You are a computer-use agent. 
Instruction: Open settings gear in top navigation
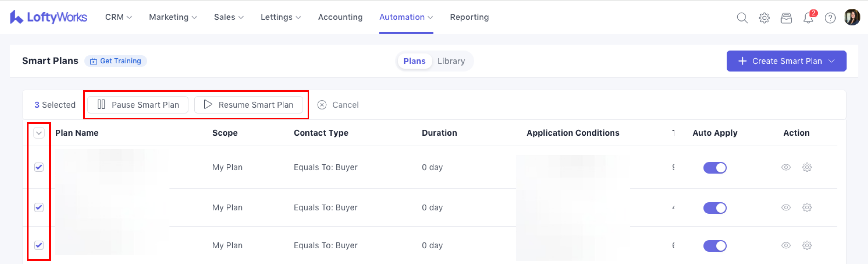click(764, 18)
